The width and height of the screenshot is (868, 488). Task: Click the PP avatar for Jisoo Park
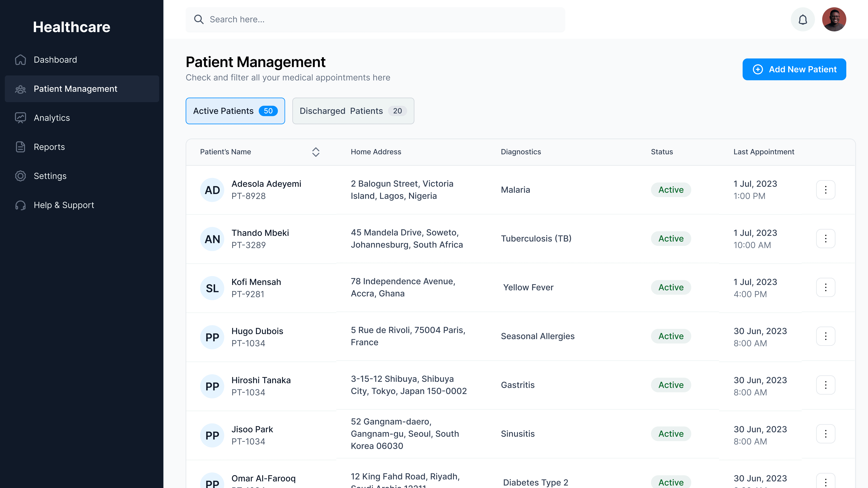coord(212,435)
